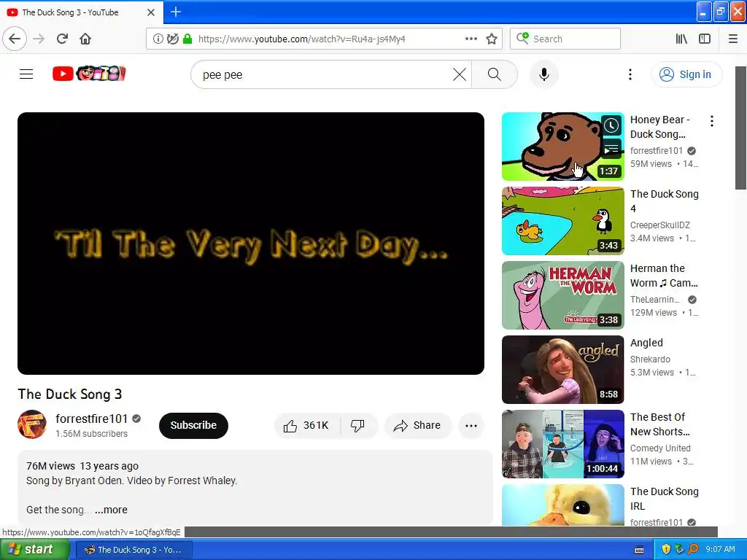Click the CreeperSkullDZ channel name
Screen dimensions: 747x560
pos(659,225)
